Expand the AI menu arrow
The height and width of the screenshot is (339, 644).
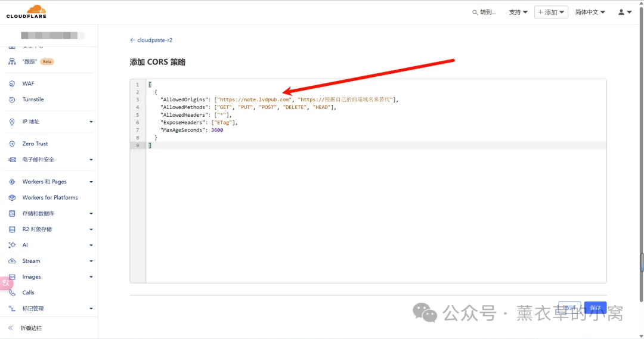point(91,245)
